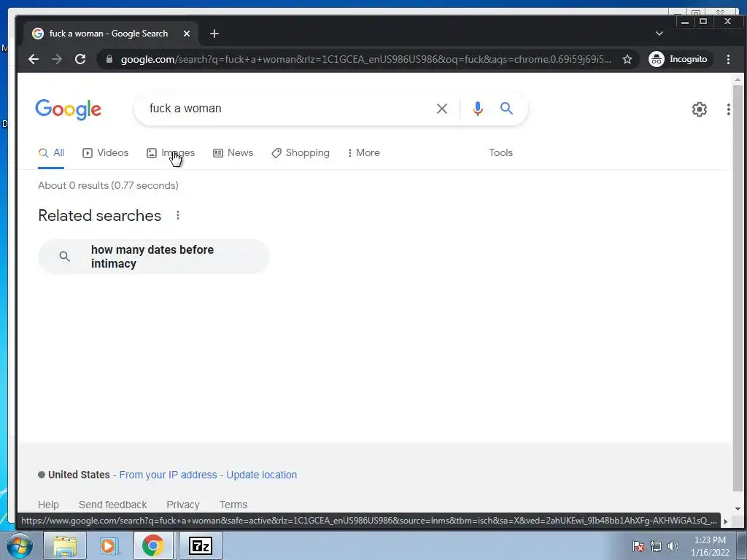The height and width of the screenshot is (560, 747).
Task: Select the 'how many dates before intimacy' suggestion
Action: 154,257
